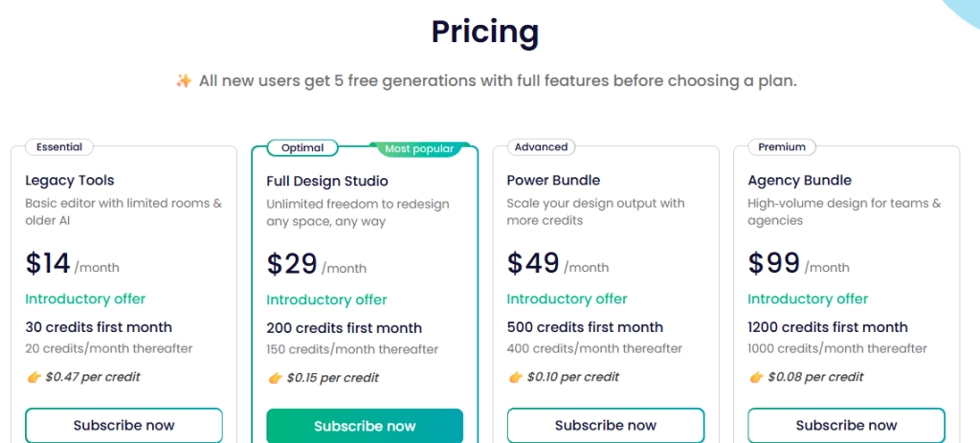This screenshot has width=980, height=443.
Task: Click the Legacy Tools plan title
Action: tap(70, 180)
